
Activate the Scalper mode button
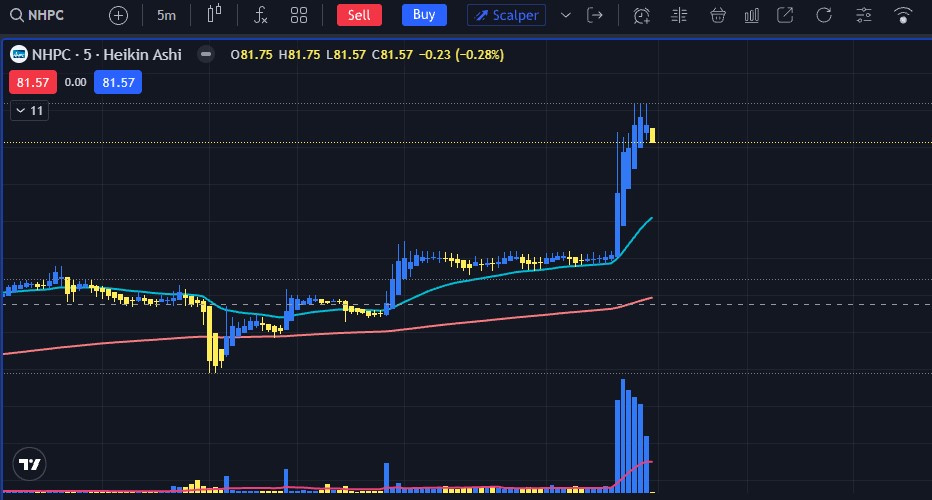click(x=506, y=15)
